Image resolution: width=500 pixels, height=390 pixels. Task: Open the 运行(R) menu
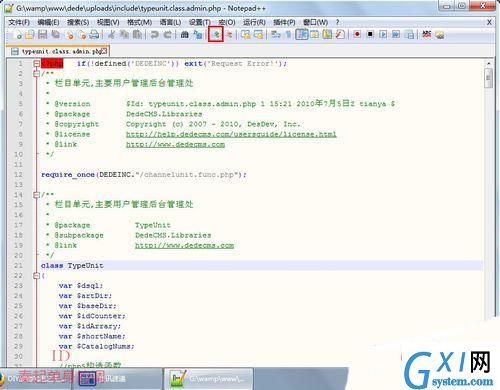pyautogui.click(x=254, y=22)
